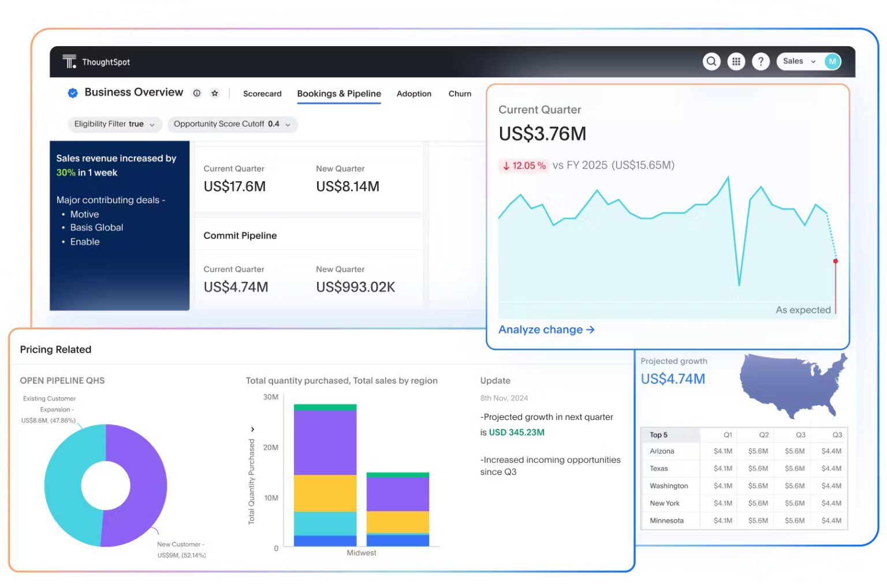Screen dimensions: 887x588
Task: Click the red decline indicator showing 12.05%
Action: 523,166
